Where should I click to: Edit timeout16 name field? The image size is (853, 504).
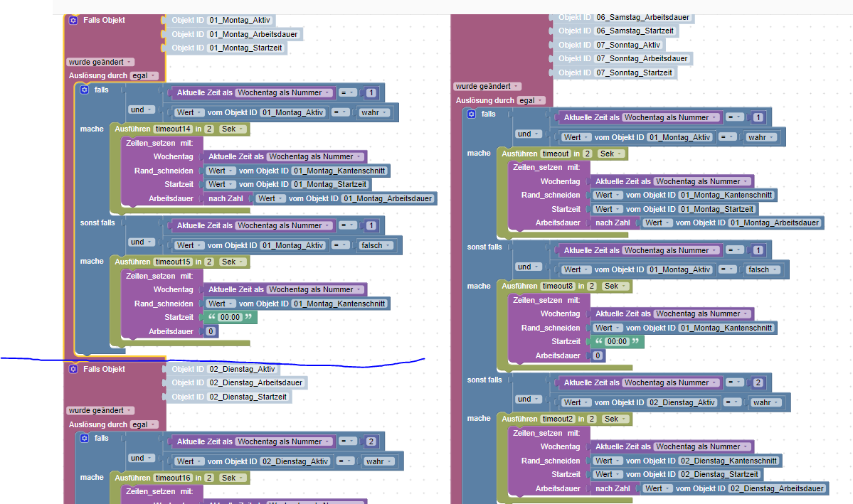tap(173, 478)
